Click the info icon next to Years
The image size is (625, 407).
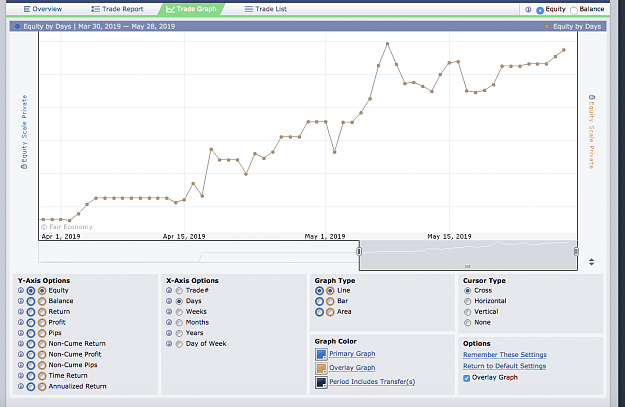[x=169, y=333]
